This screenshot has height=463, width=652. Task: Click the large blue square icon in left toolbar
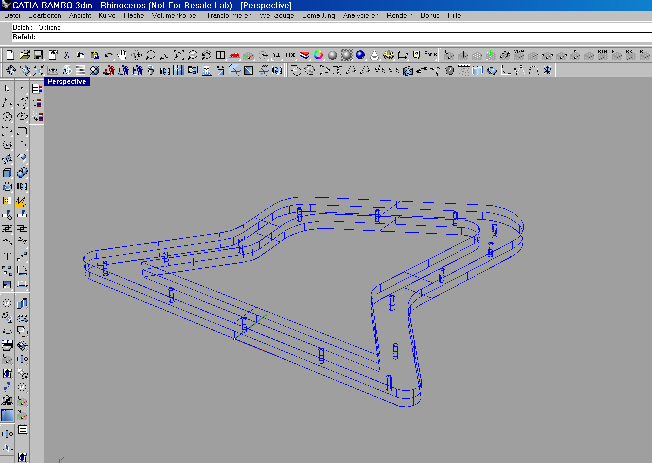(x=8, y=415)
